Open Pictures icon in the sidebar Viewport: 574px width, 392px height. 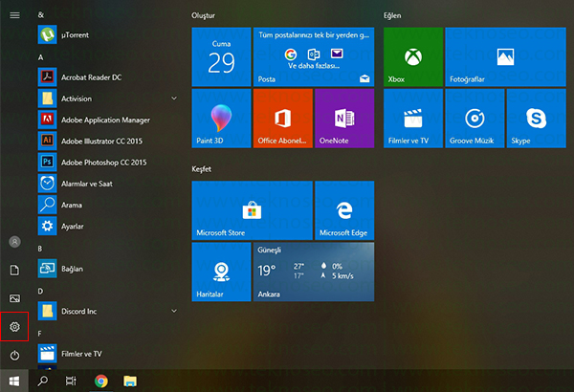[x=14, y=298]
